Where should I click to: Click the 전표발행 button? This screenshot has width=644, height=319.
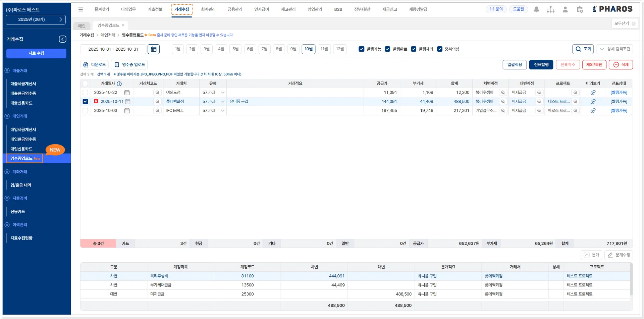pyautogui.click(x=541, y=65)
